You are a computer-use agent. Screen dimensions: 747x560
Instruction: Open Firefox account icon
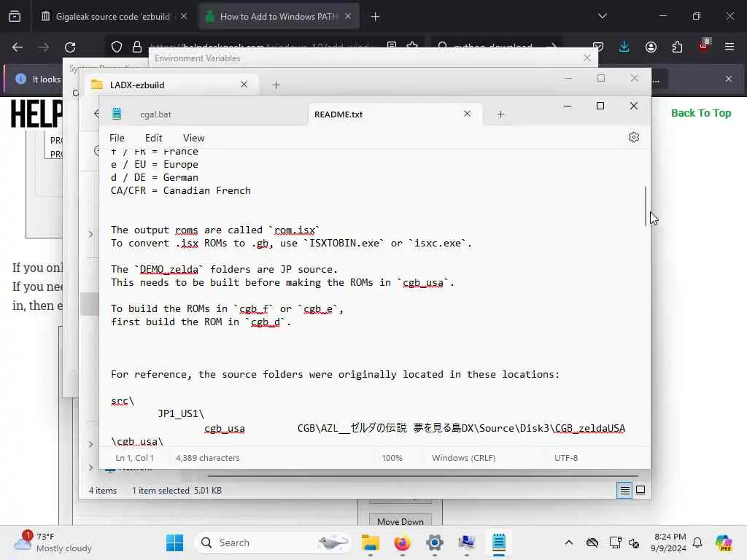pos(651,47)
